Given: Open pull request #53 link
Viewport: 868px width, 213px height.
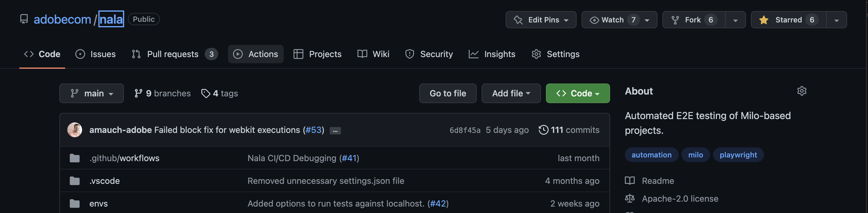Looking at the screenshot, I should click(x=314, y=130).
